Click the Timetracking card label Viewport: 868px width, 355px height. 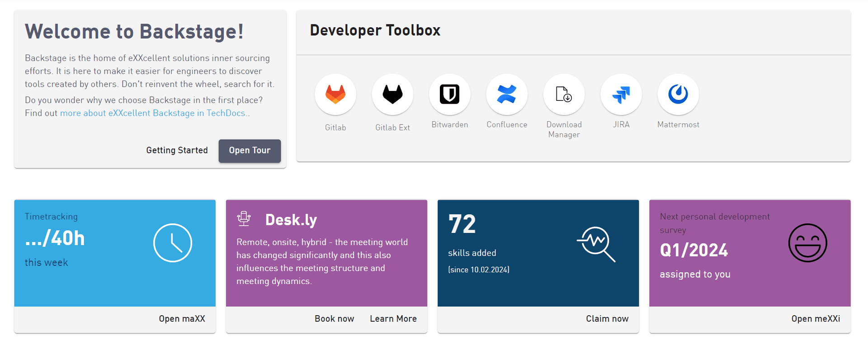point(51,217)
